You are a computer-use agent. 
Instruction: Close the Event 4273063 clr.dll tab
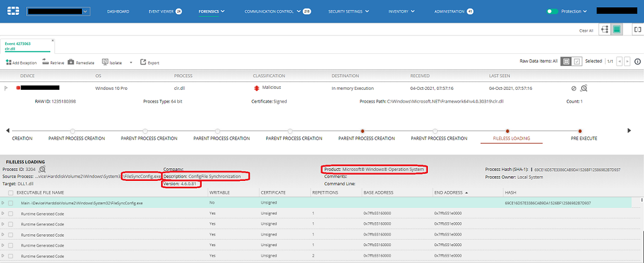click(53, 41)
